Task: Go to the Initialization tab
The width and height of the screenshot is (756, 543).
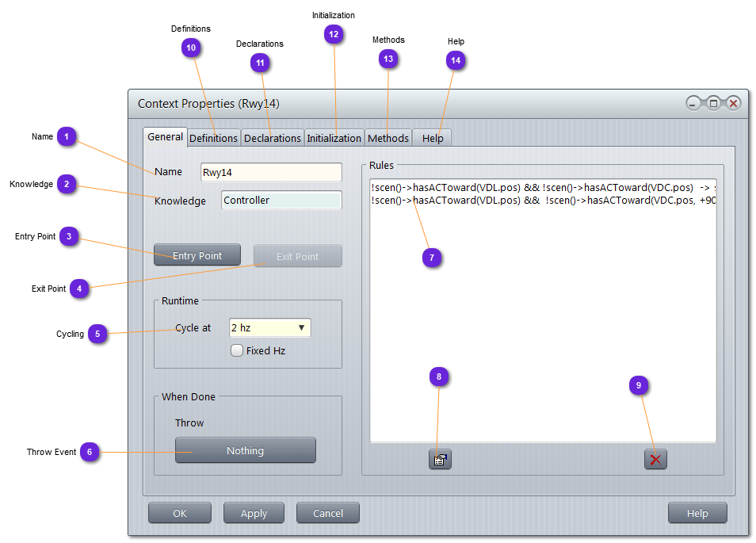Action: (334, 138)
